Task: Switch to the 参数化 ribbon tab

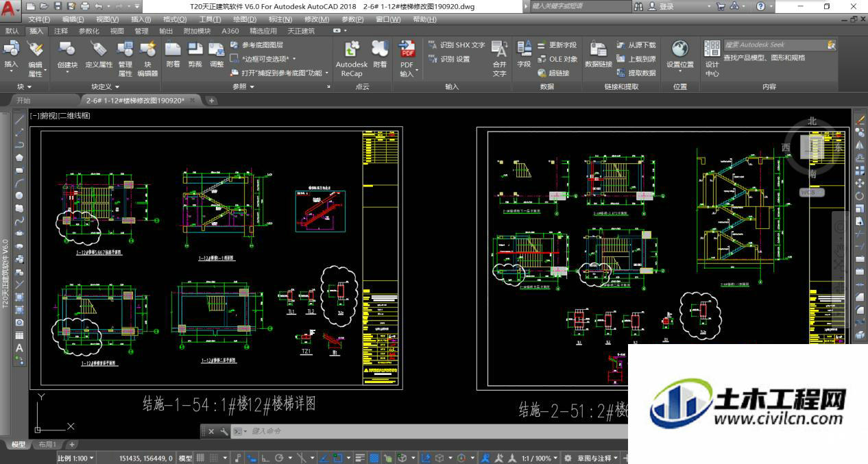Action: pos(89,31)
